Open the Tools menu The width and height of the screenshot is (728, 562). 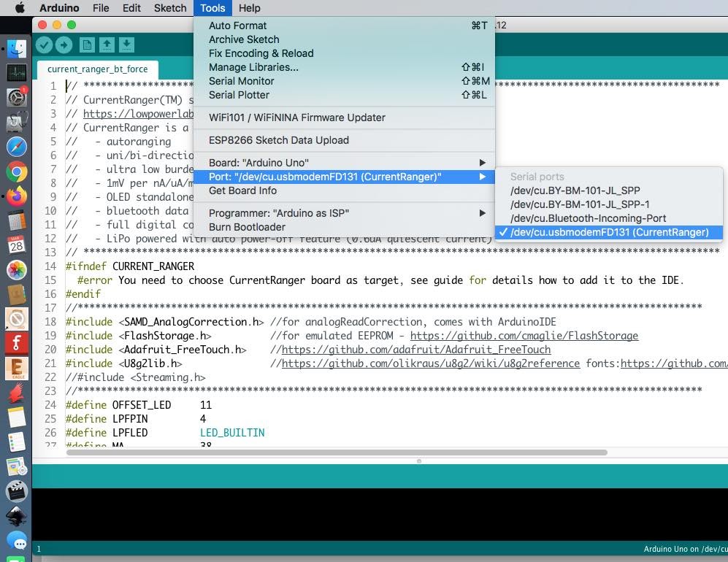212,8
